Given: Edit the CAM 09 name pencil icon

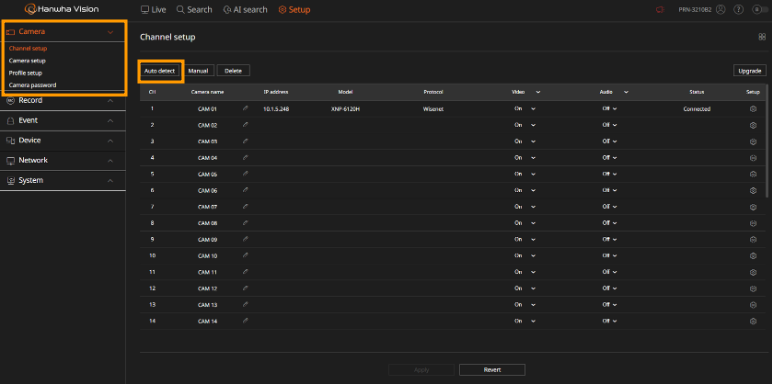Looking at the screenshot, I should pos(246,239).
